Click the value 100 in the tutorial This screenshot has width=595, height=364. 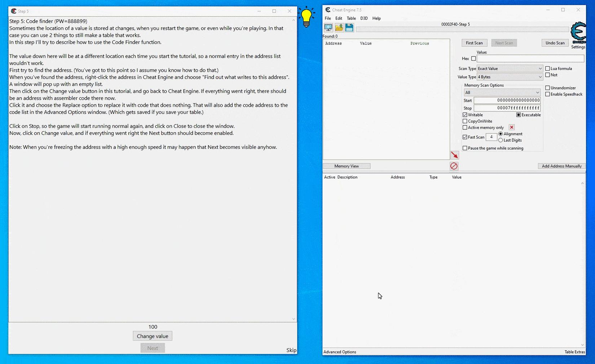[153, 327]
